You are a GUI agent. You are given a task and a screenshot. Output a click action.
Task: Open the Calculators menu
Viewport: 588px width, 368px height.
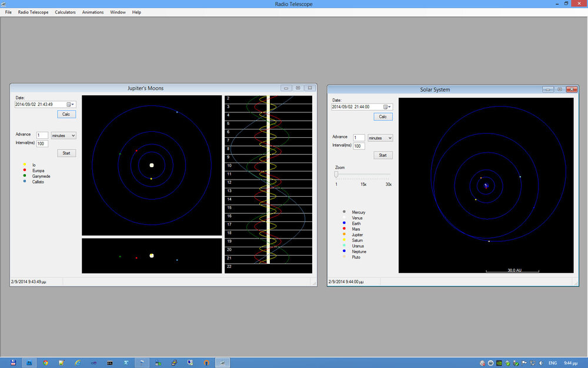(65, 12)
